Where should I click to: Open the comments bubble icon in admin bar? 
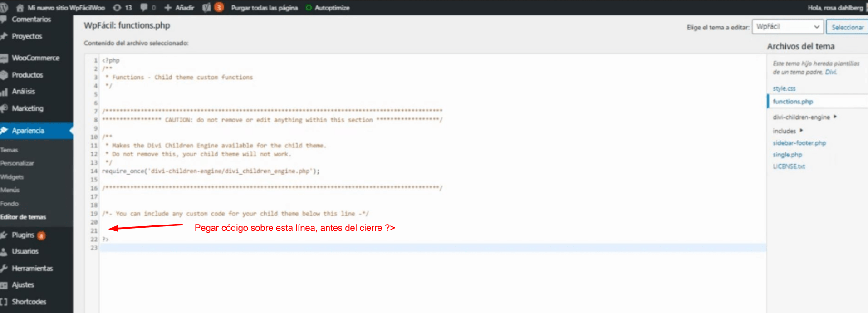click(144, 7)
